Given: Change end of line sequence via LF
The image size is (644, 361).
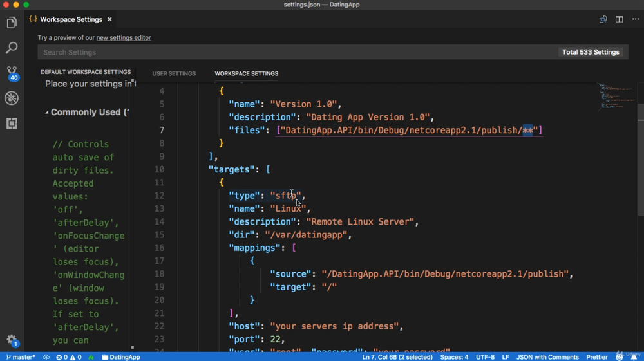Looking at the screenshot, I should tap(505, 357).
